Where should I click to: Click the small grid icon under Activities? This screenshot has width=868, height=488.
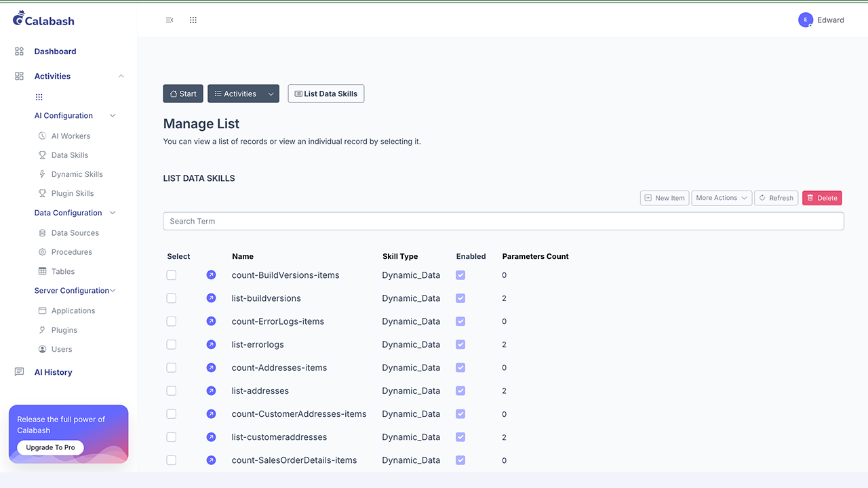39,97
